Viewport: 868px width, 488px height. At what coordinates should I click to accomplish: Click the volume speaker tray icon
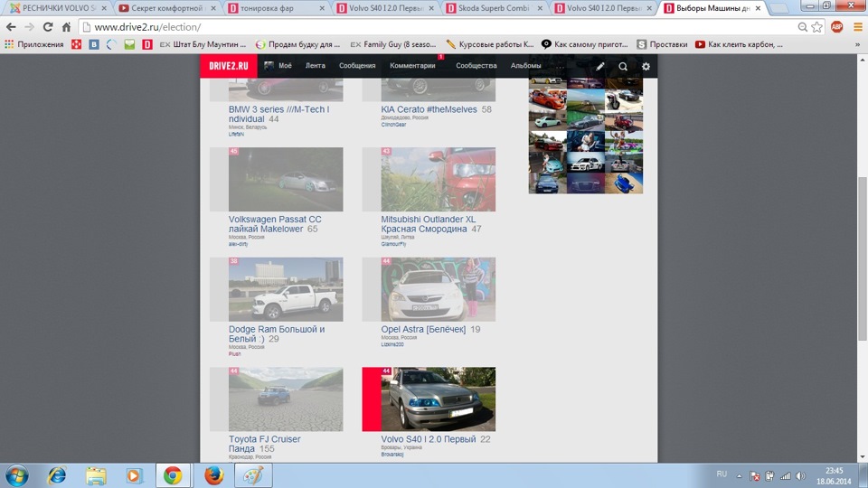point(800,476)
